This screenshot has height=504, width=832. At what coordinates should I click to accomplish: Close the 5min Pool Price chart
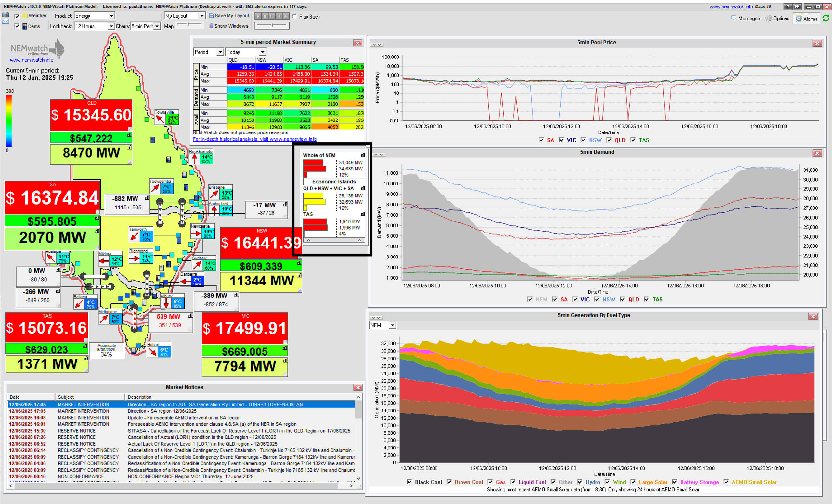pos(817,43)
